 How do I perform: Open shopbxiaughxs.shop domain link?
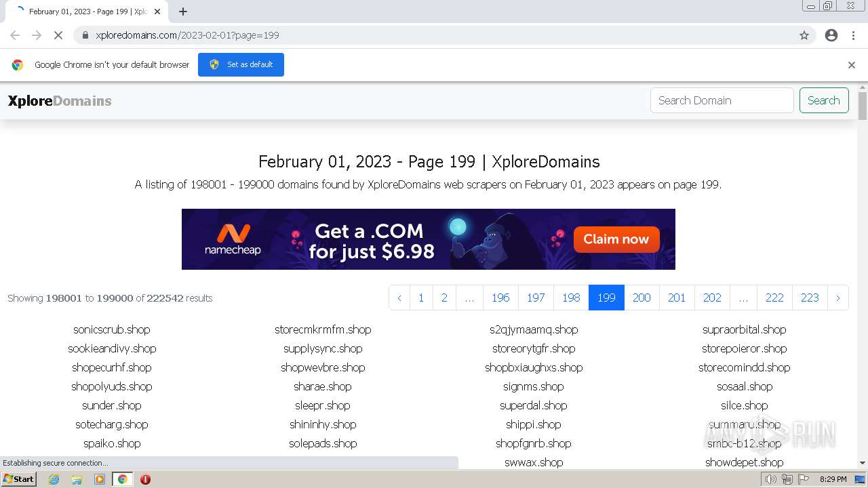point(534,367)
